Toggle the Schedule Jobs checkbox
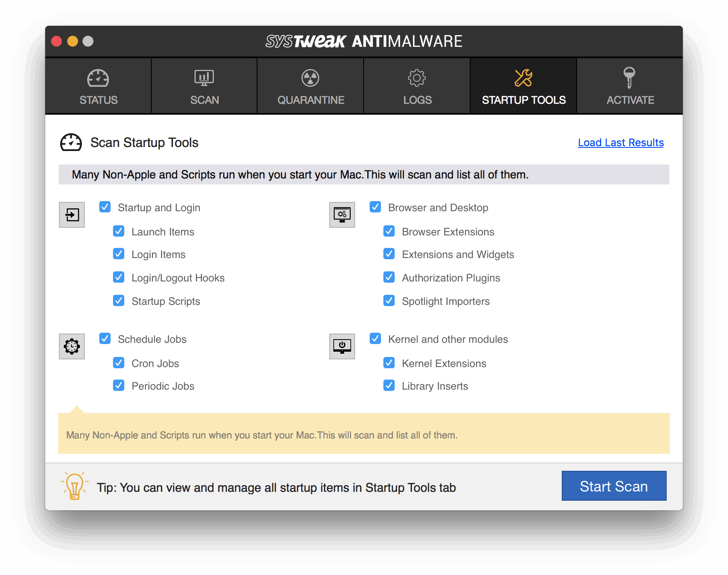This screenshot has width=728, height=575. point(105,338)
